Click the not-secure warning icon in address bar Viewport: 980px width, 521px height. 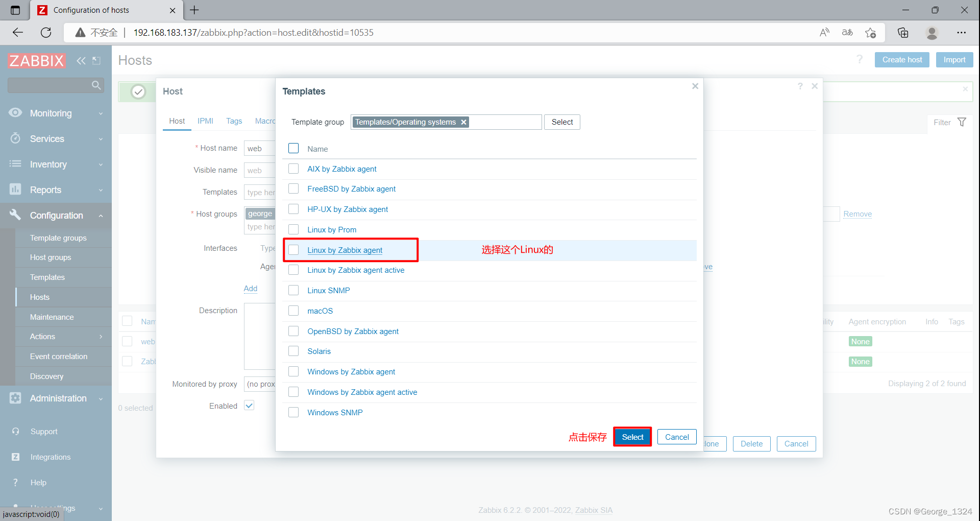coord(80,33)
